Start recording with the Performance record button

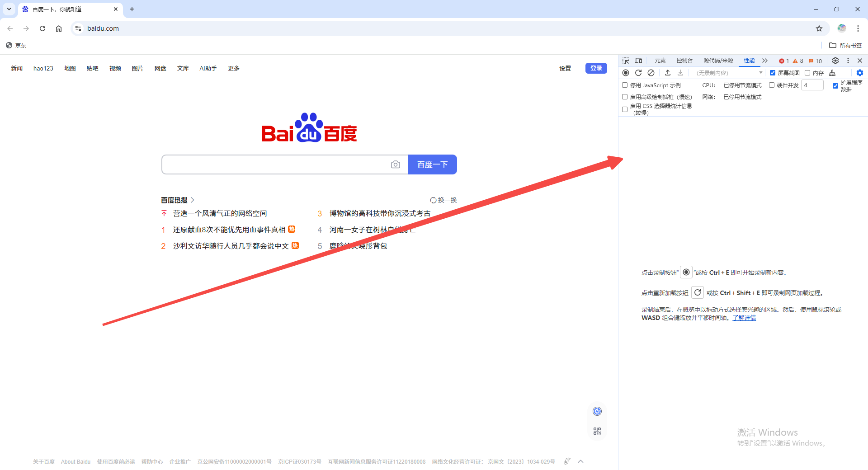[626, 73]
